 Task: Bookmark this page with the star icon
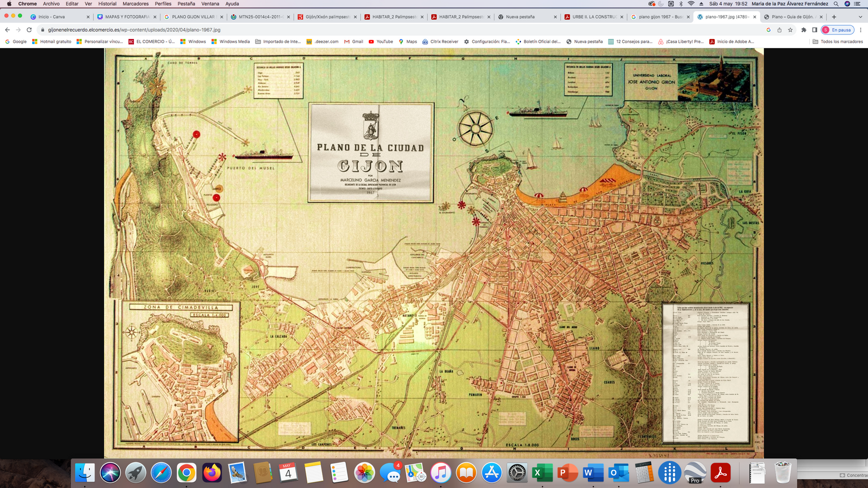[790, 30]
